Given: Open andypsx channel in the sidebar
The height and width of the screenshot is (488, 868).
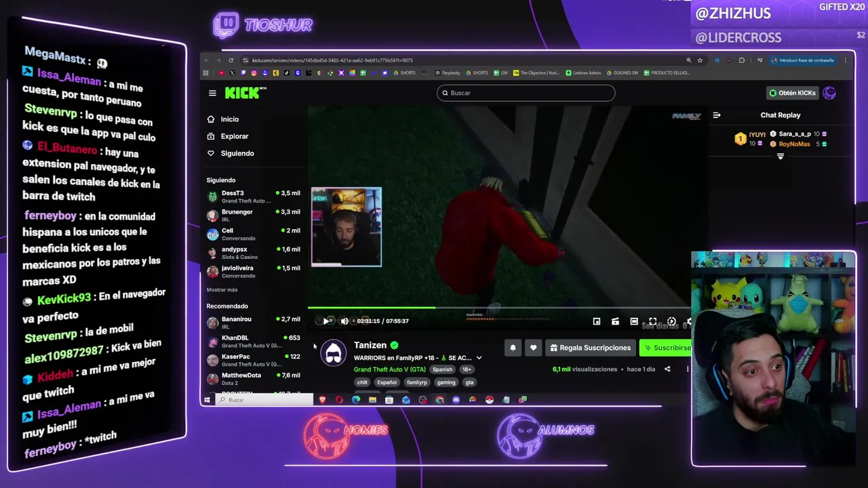Looking at the screenshot, I should [x=254, y=253].
